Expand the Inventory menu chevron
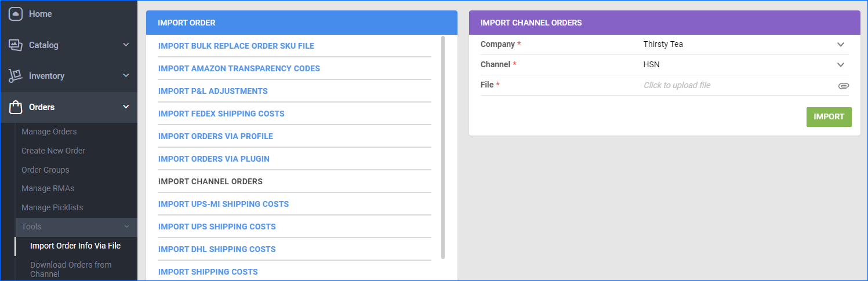This screenshot has width=868, height=281. pos(126,75)
